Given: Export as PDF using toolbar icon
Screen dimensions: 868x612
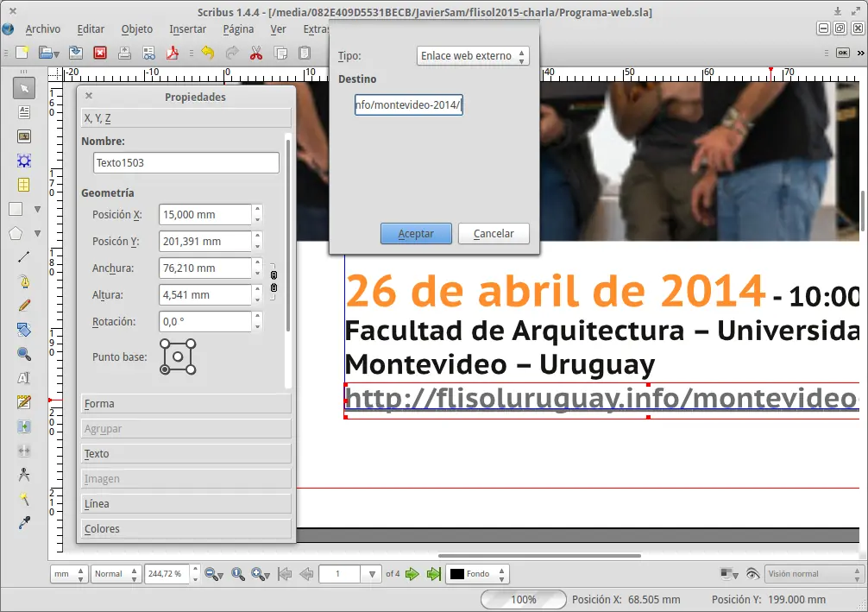Looking at the screenshot, I should 173,53.
